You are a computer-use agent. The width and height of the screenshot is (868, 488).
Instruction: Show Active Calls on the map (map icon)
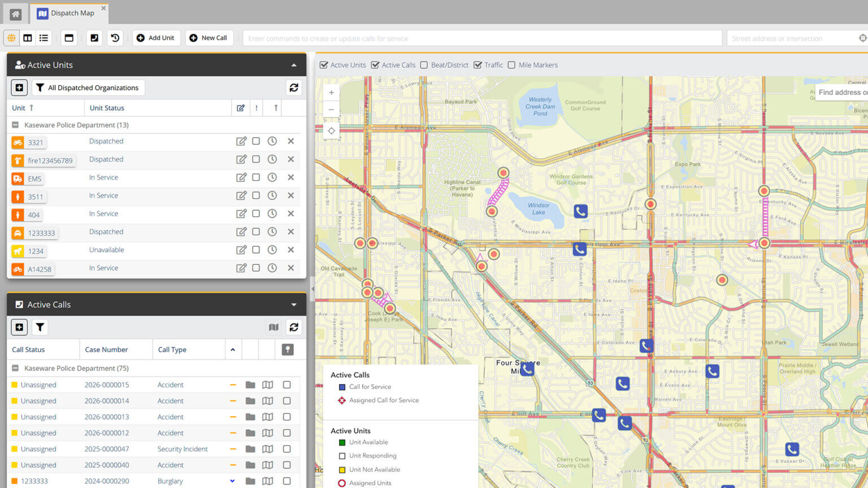click(274, 327)
